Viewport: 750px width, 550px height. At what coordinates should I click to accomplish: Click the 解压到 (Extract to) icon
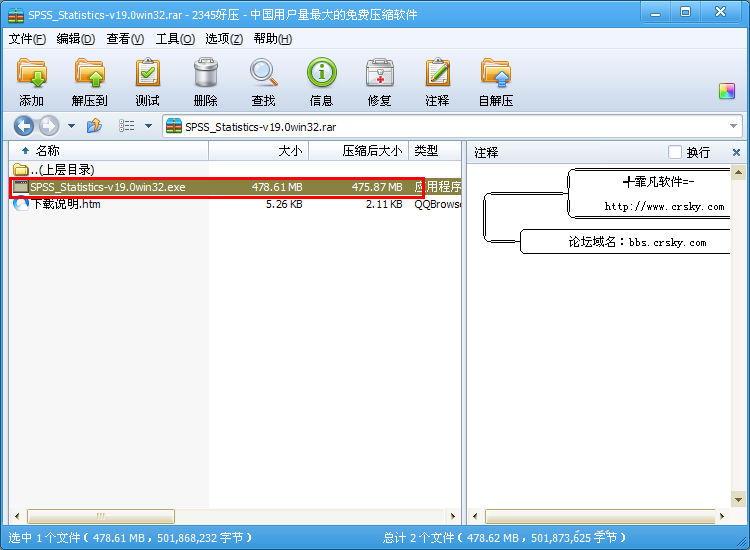tap(89, 73)
